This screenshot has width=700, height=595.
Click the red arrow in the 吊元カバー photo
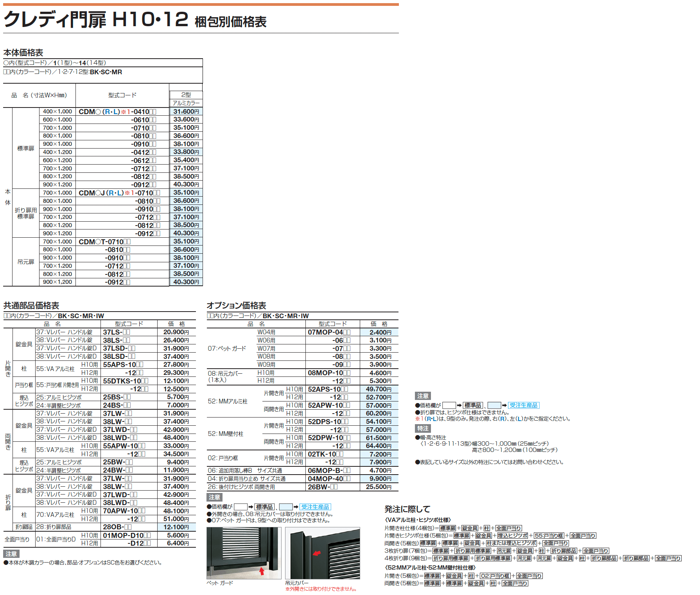point(317,553)
